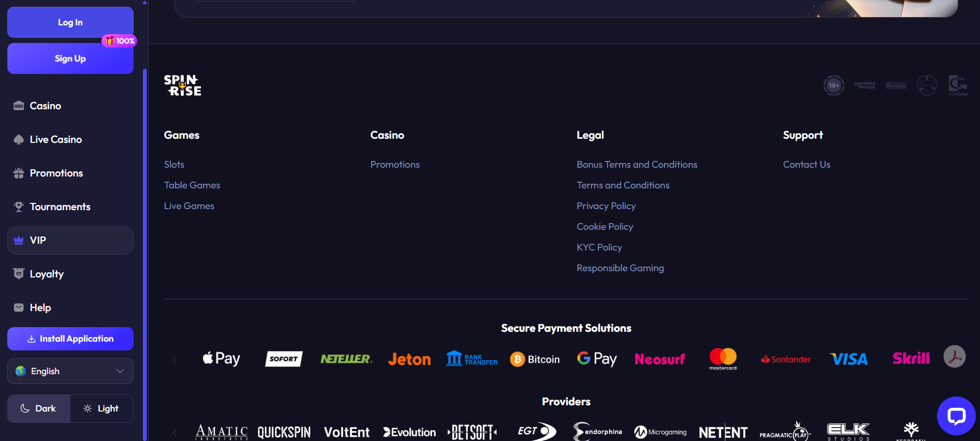Click the EGT provider logo
980x441 pixels.
point(536,431)
